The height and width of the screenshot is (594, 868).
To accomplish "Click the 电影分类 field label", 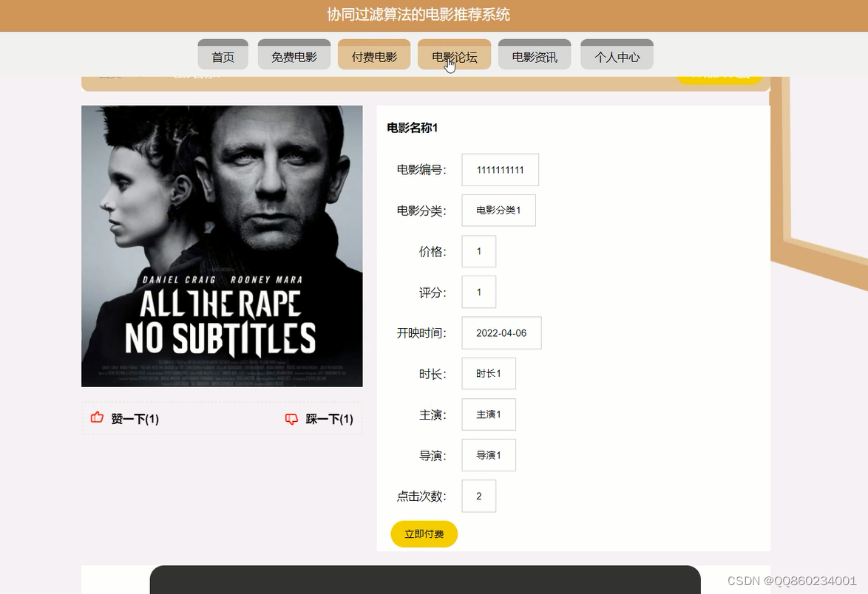I will point(421,211).
